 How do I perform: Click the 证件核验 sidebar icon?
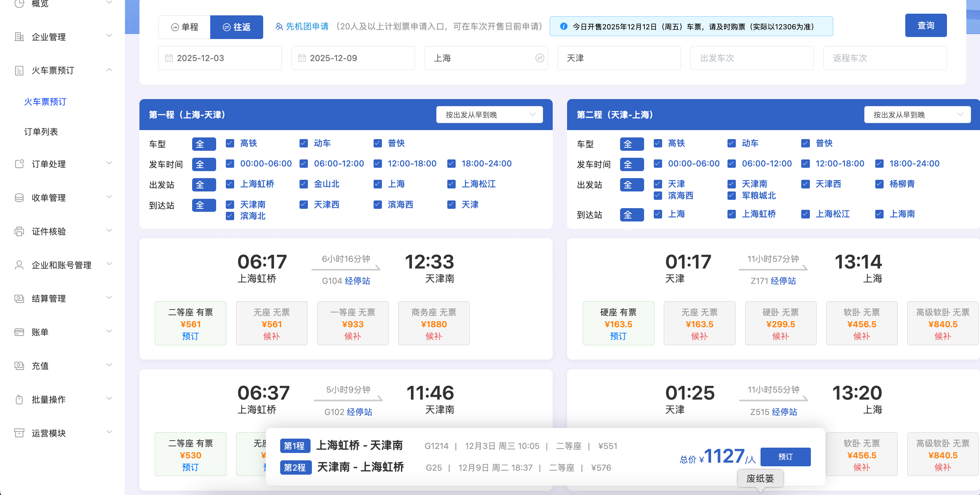coord(19,231)
